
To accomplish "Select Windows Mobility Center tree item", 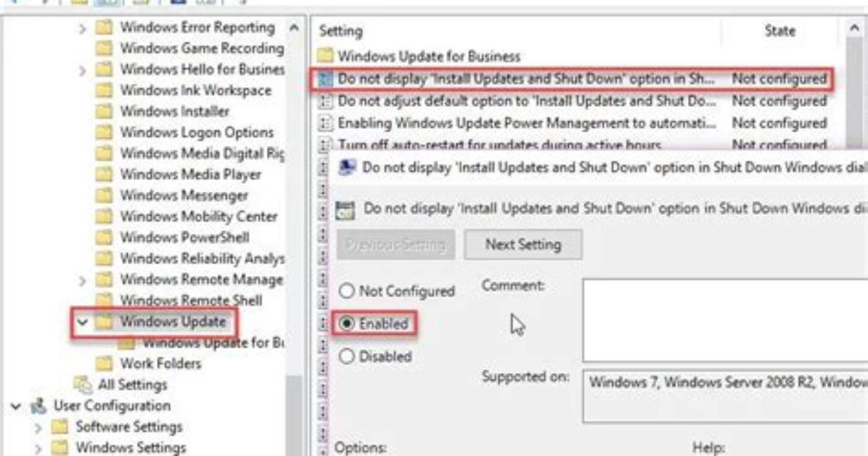I will [199, 216].
